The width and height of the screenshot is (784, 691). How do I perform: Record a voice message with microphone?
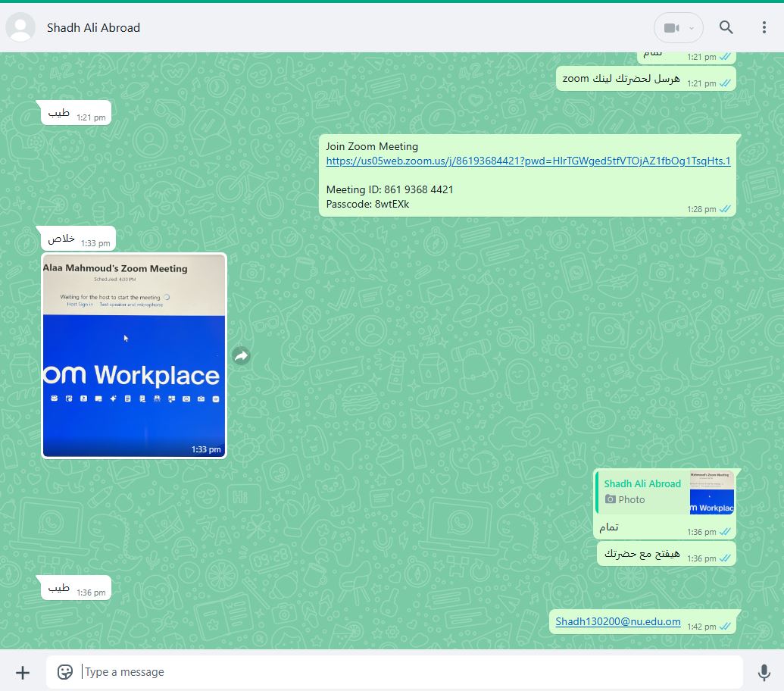(764, 673)
